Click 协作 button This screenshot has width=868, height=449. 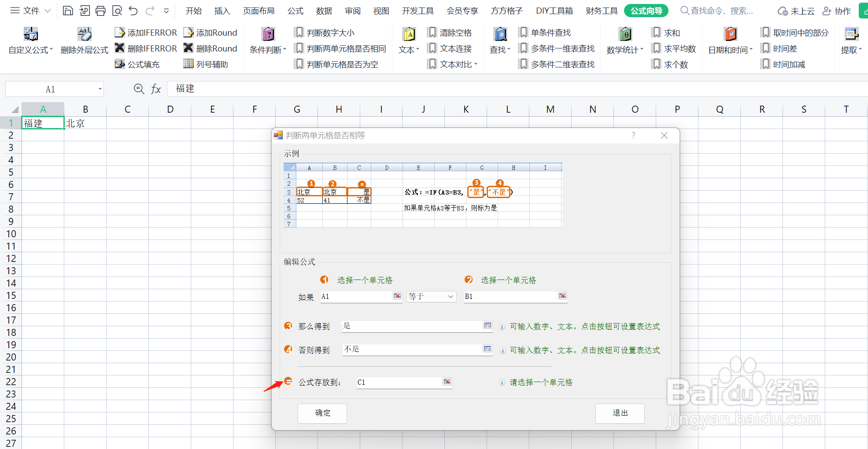(x=837, y=11)
